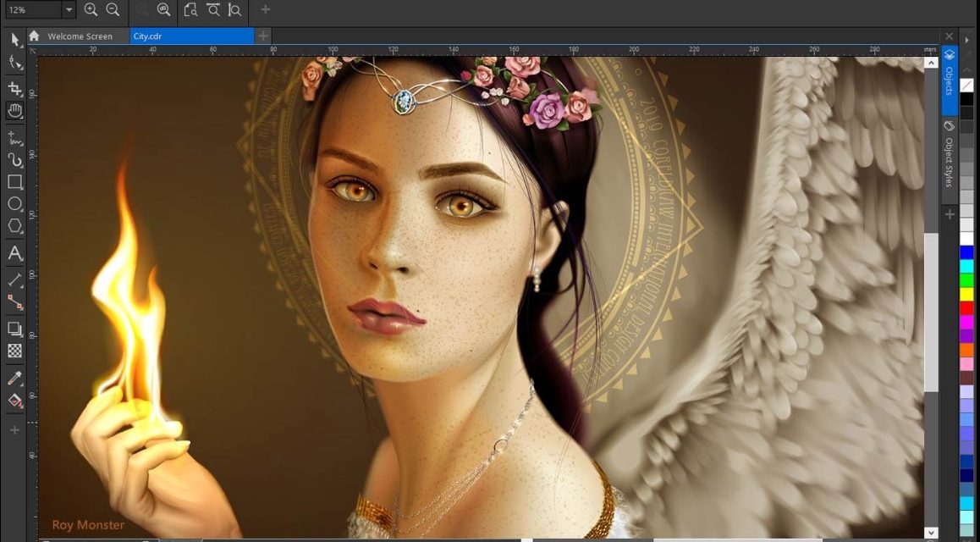Pick the orange color swatch
The image size is (980, 542).
pyautogui.click(x=966, y=350)
